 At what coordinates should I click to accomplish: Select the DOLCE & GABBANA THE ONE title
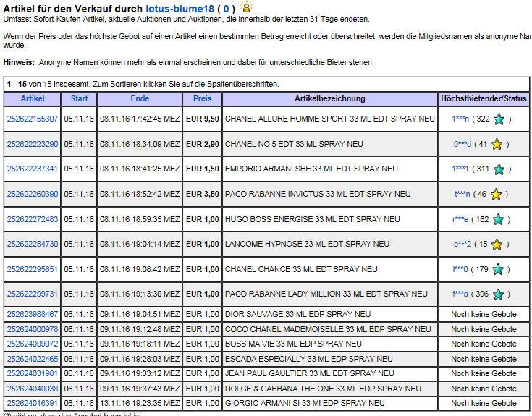pos(323,389)
